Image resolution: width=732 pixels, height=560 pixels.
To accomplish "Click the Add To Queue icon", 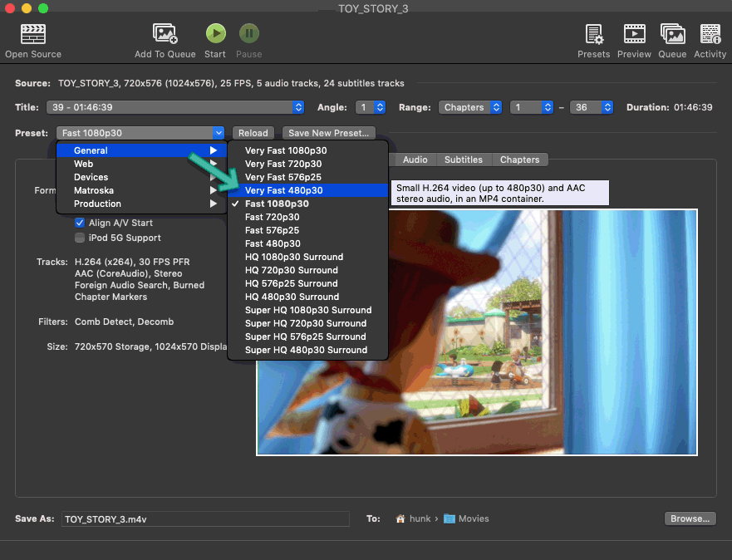I will (x=165, y=33).
